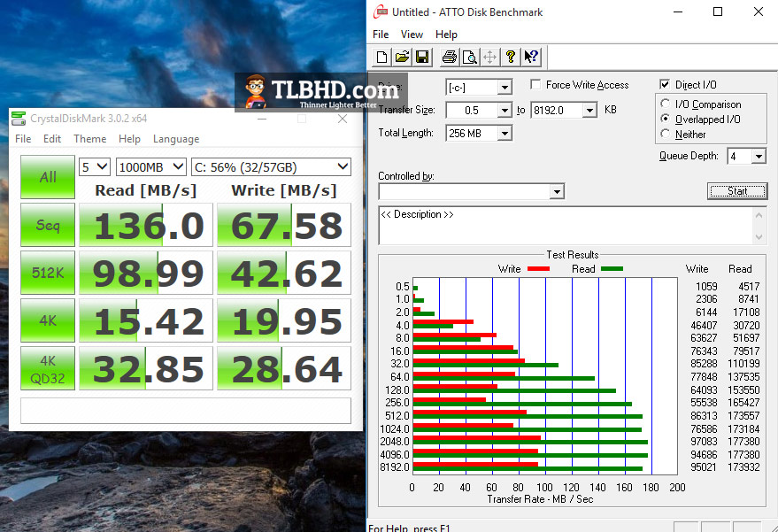
Task: Open the File menu in CrystalDiskMark
Action: (x=23, y=139)
